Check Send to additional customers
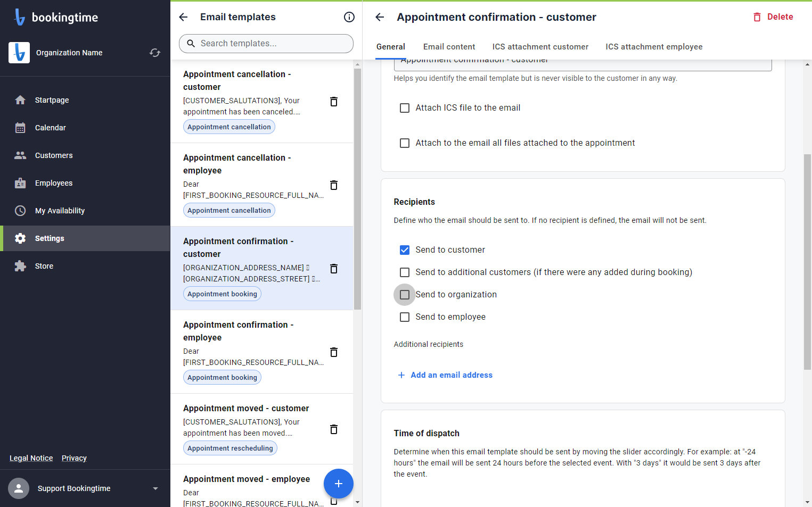The height and width of the screenshot is (507, 812). click(405, 272)
